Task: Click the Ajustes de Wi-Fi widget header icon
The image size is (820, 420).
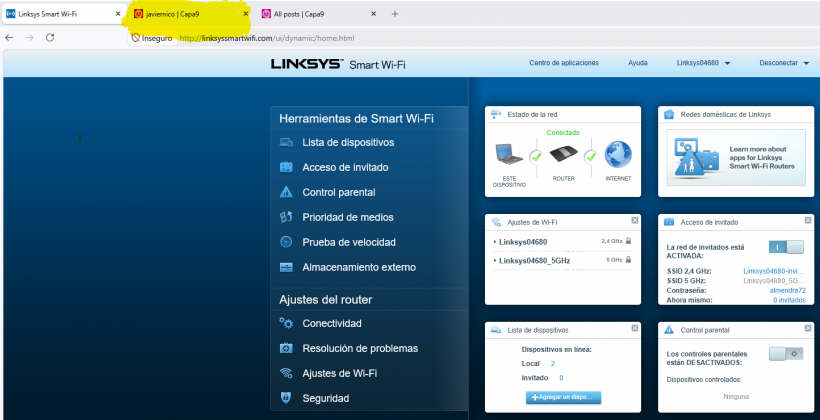Action: [496, 222]
